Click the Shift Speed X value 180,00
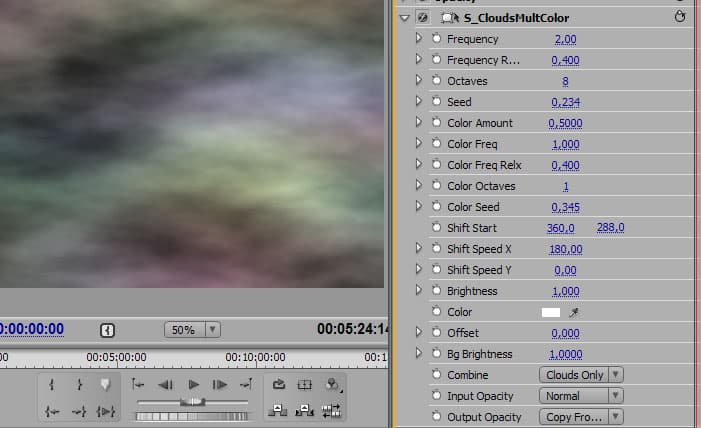Image resolution: width=701 pixels, height=428 pixels. 566,249
